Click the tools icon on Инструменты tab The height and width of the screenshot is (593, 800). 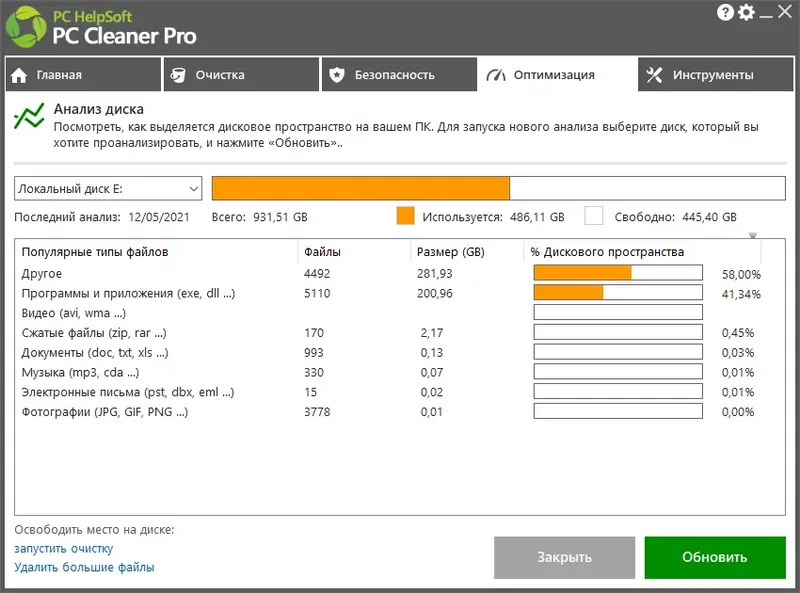point(654,75)
